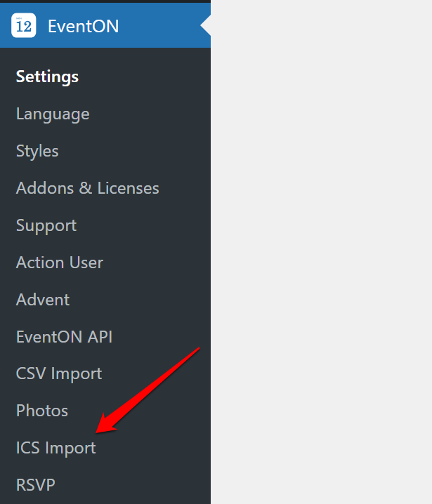432x504 pixels.
Task: Click the EventON calendar 12 icon
Action: [x=23, y=25]
